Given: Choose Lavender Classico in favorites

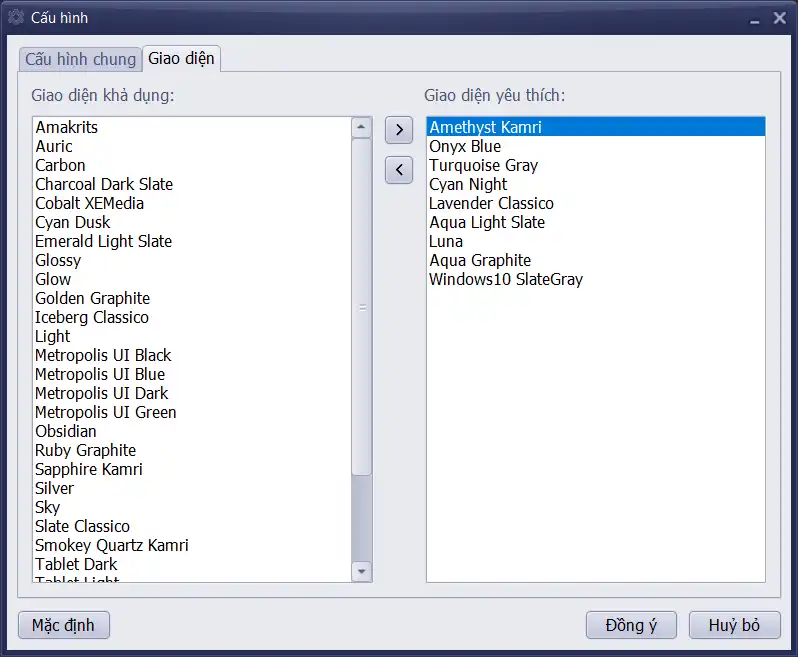Looking at the screenshot, I should [x=595, y=204].
